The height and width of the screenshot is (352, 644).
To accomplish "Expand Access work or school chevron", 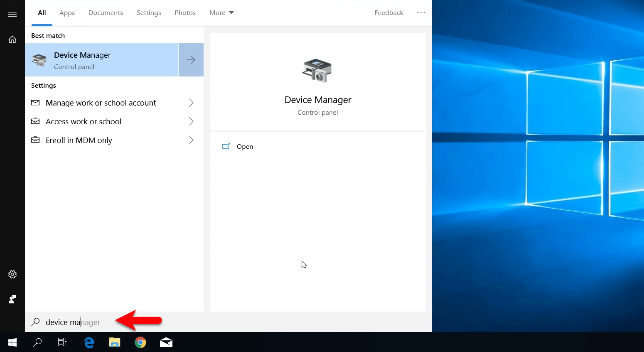I will [191, 121].
